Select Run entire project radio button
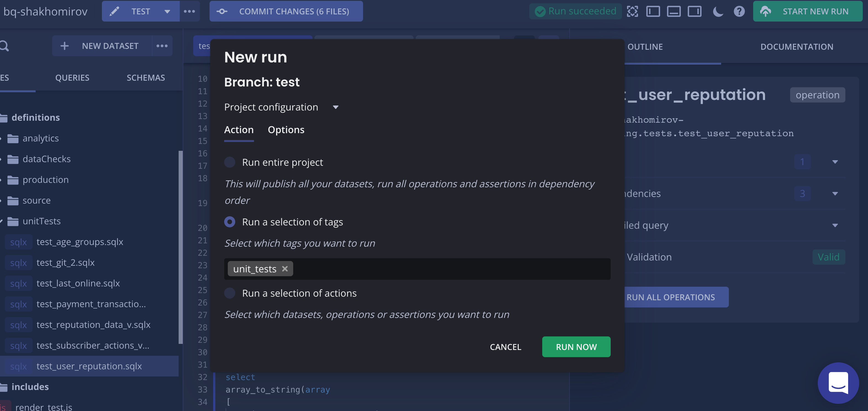Viewport: 868px width, 411px height. tap(229, 162)
